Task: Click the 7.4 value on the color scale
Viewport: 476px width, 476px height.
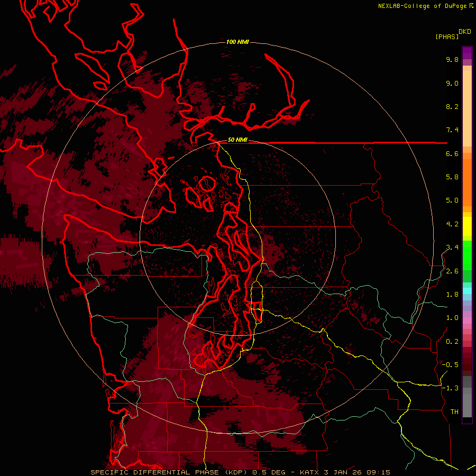Action: pyautogui.click(x=452, y=130)
